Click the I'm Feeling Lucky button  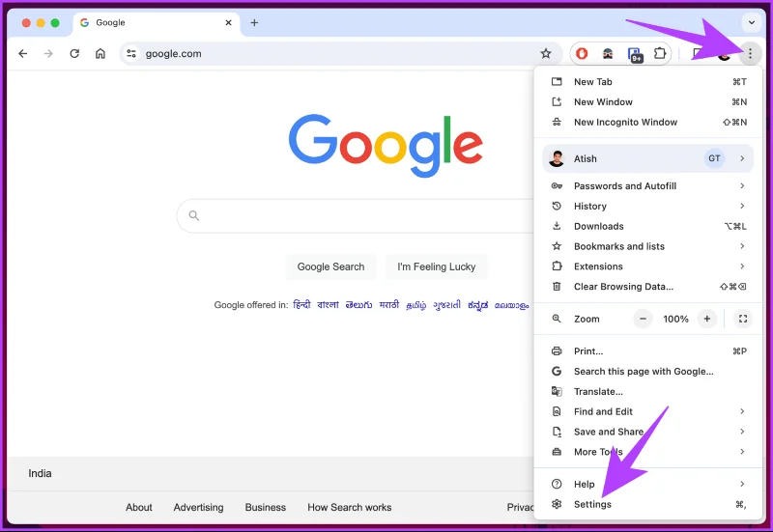pos(437,266)
